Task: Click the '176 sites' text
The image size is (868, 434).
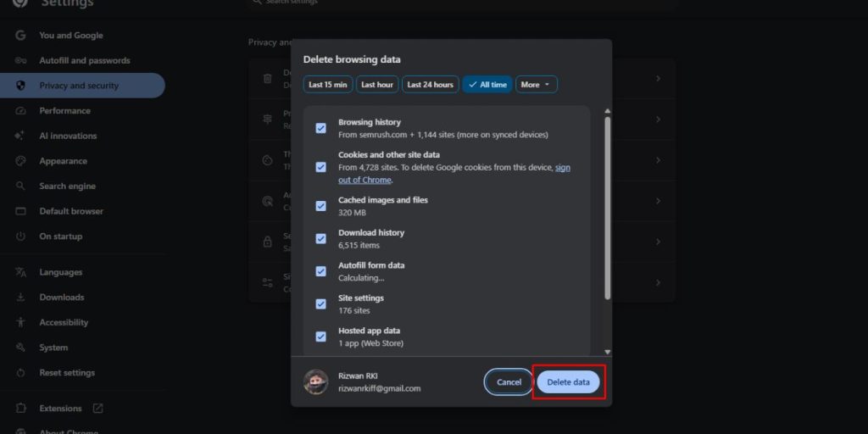Action: pos(353,310)
